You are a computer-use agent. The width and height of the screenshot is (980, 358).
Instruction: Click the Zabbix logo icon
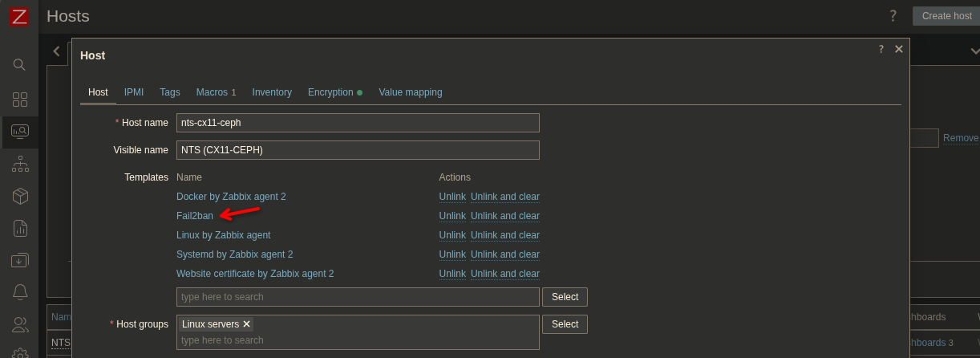(x=19, y=16)
